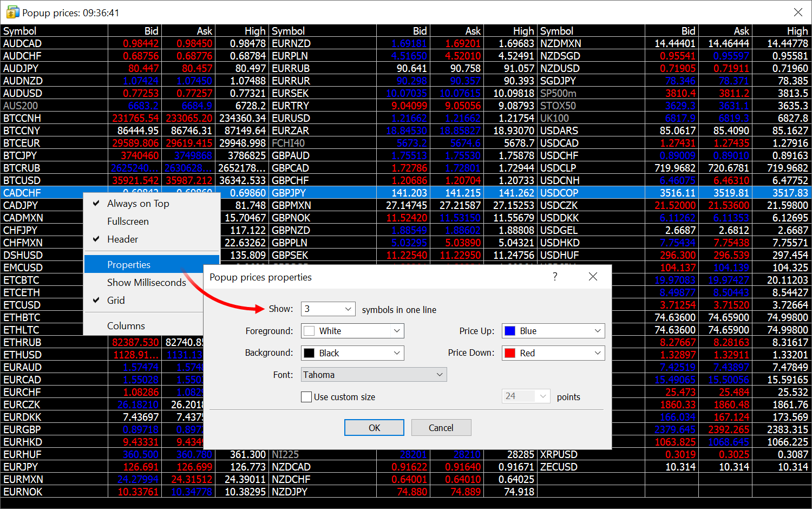
Task: Select Columns at the menu bottom
Action: [x=126, y=325]
